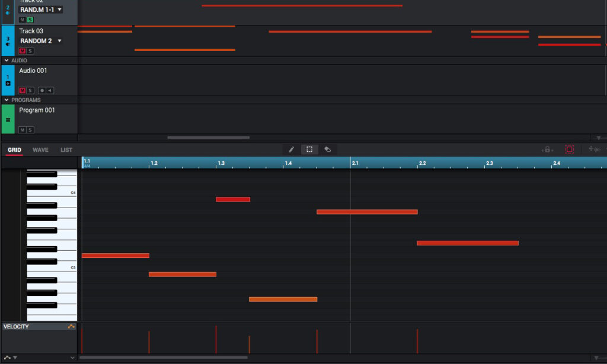Click the audio type icon on Audio 001
The width and height of the screenshot is (607, 364).
point(8,83)
